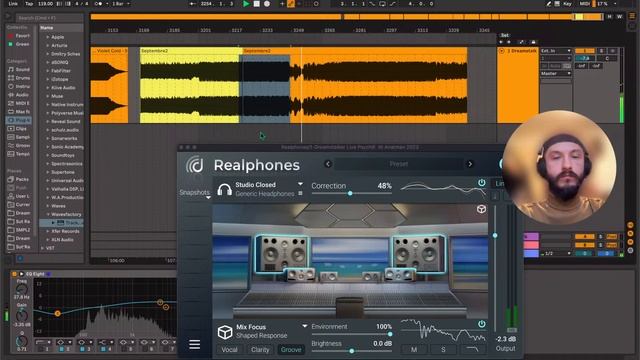Select the Plug-Ins category in browser
The width and height of the screenshot is (640, 360).
(19, 120)
